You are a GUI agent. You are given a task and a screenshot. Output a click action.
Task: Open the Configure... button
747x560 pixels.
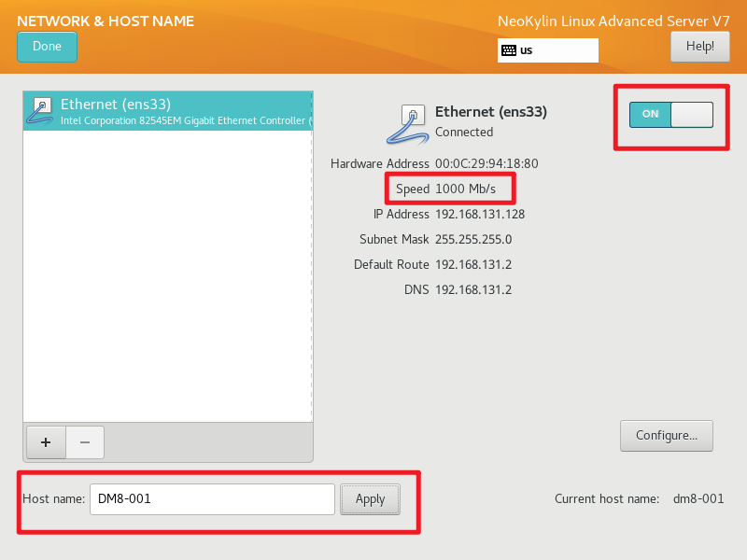667,435
